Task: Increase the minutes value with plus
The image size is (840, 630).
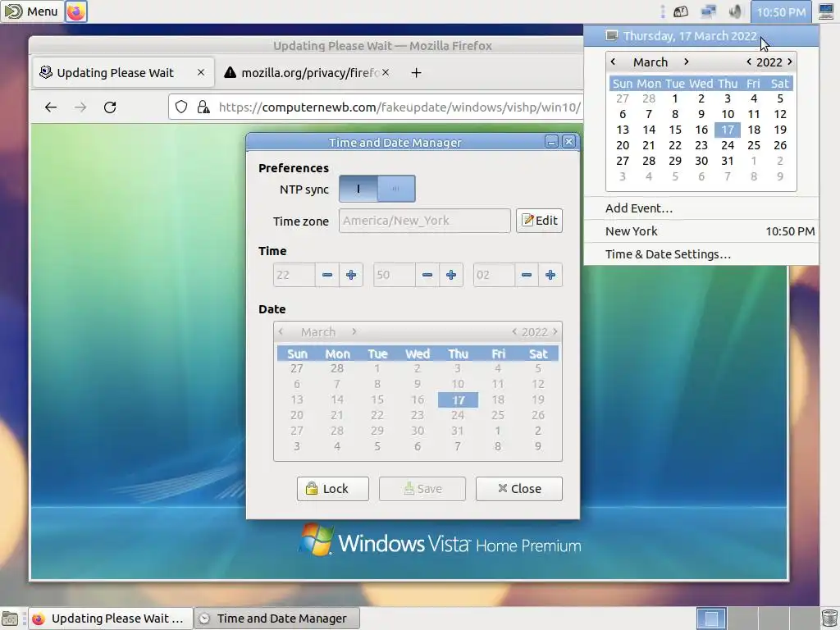Action: [x=451, y=275]
